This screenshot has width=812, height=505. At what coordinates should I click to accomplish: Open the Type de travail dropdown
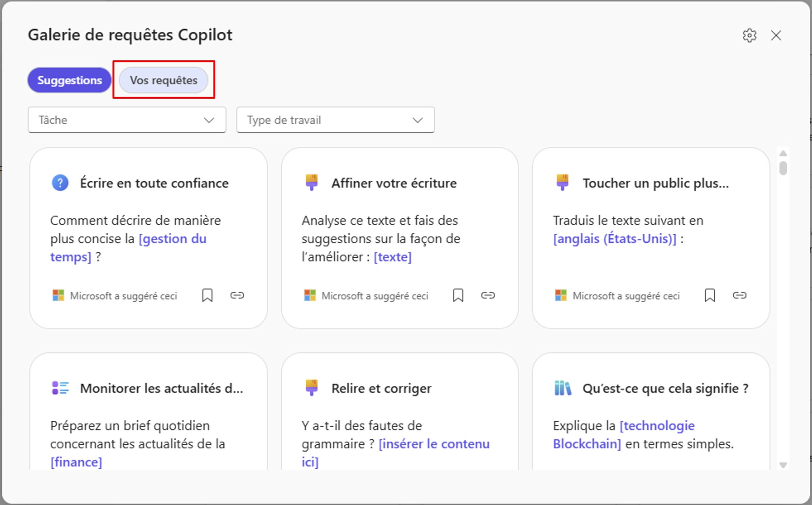point(335,120)
